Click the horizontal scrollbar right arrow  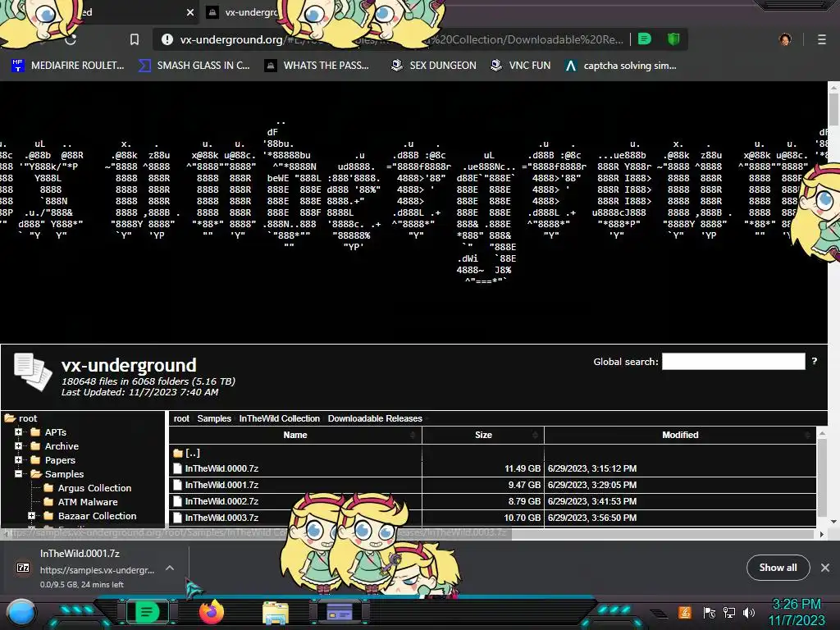click(822, 534)
